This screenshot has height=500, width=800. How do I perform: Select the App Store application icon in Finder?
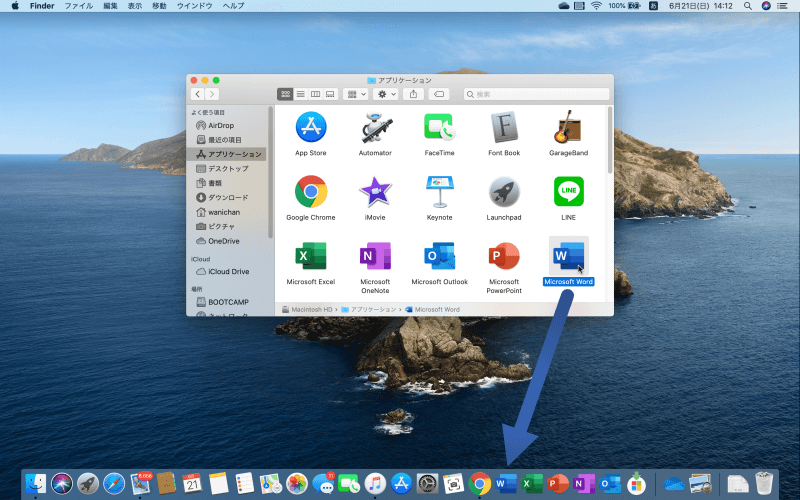(311, 127)
